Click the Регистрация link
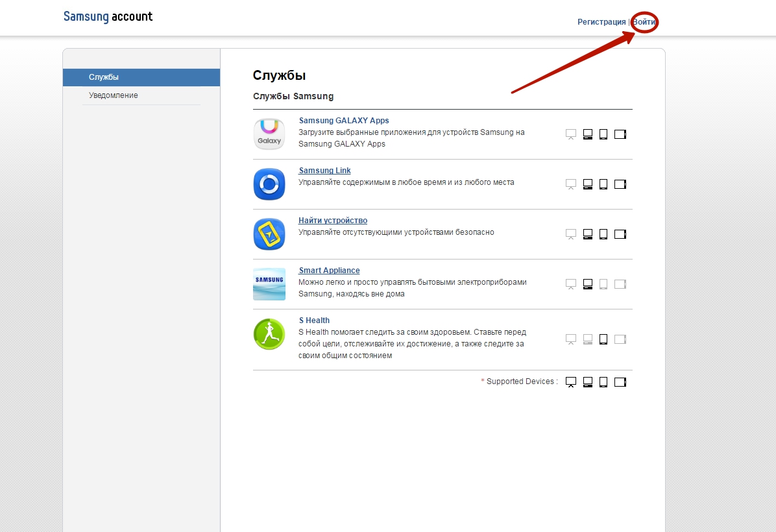 click(x=601, y=22)
